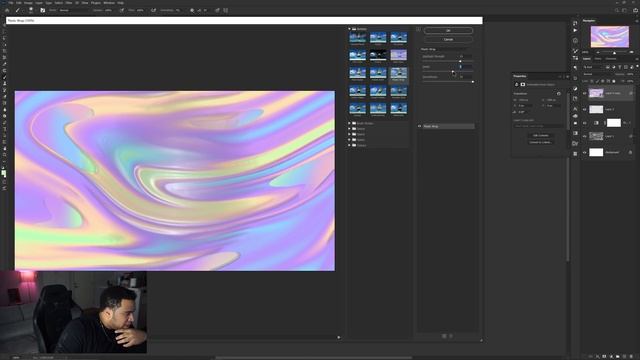
Task: Collapse filter thumbnails toggle beside OK
Action: point(418,29)
